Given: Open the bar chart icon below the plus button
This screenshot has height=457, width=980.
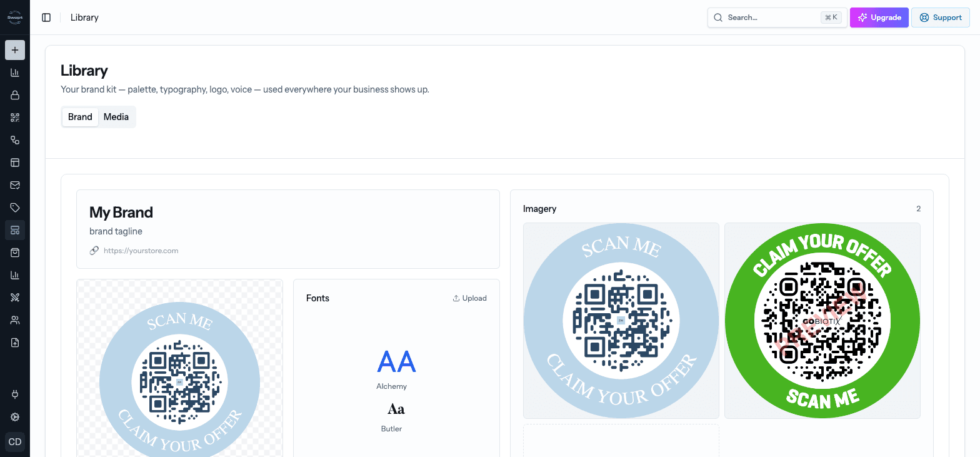Looking at the screenshot, I should coord(15,73).
